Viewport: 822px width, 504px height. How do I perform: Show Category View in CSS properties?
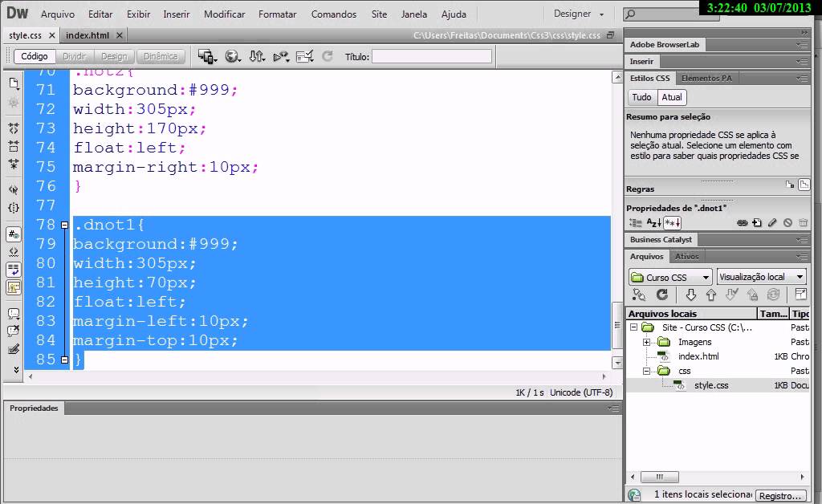636,222
